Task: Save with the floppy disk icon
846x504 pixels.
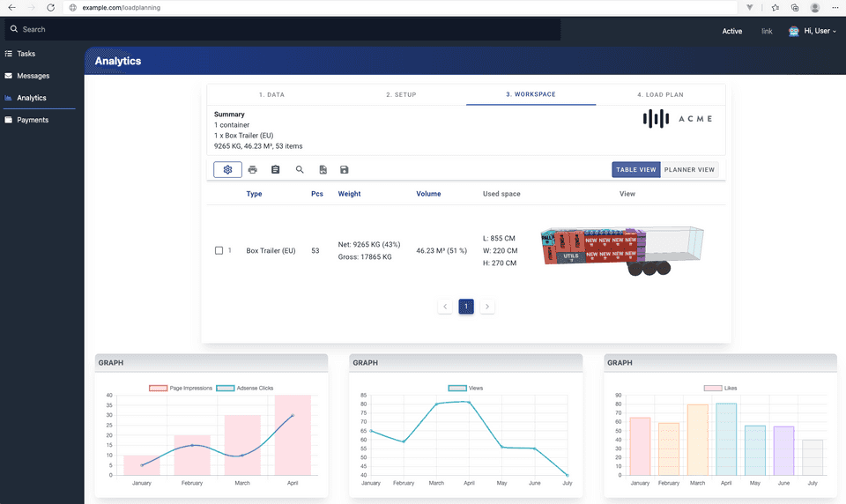Action: coord(345,169)
